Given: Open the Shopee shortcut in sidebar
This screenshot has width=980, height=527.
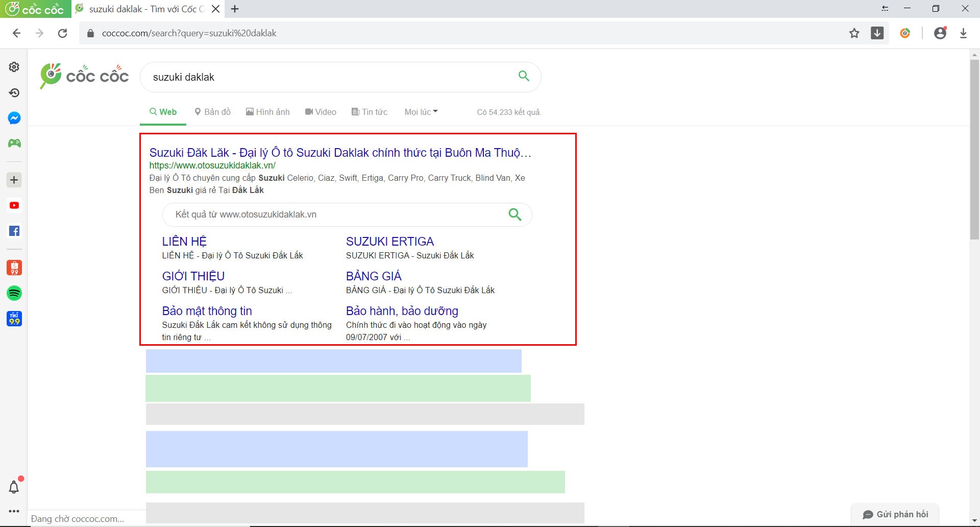Looking at the screenshot, I should (x=14, y=268).
